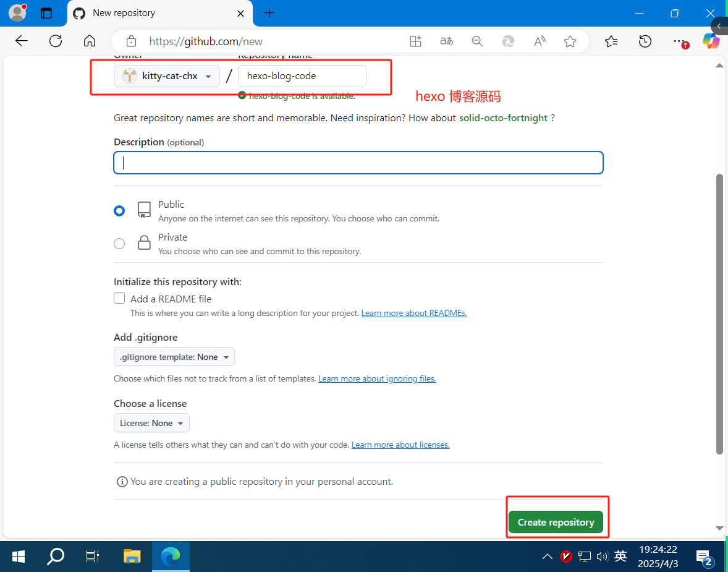Show hidden system tray icons

click(548, 556)
